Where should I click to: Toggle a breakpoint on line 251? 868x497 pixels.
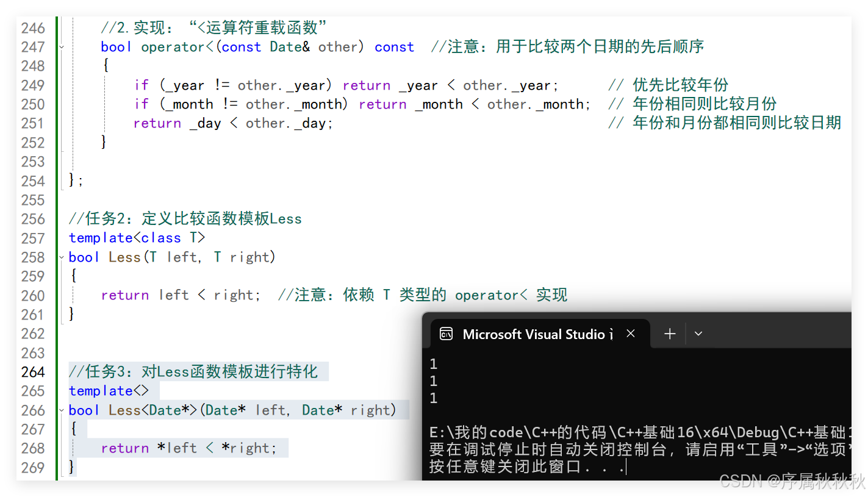(34, 123)
